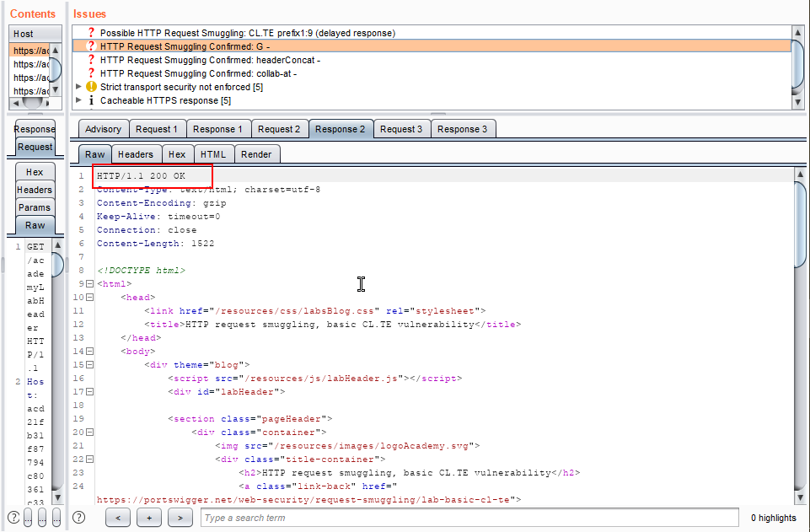Viewport: 810px width, 532px height.
Task: Select the Headers tab in the Contents pane
Action: pyautogui.click(x=35, y=190)
